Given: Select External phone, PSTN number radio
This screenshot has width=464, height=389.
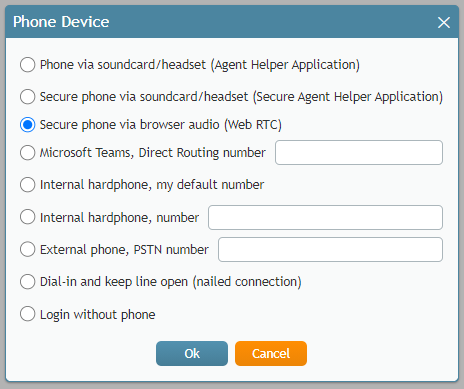Looking at the screenshot, I should click(27, 249).
